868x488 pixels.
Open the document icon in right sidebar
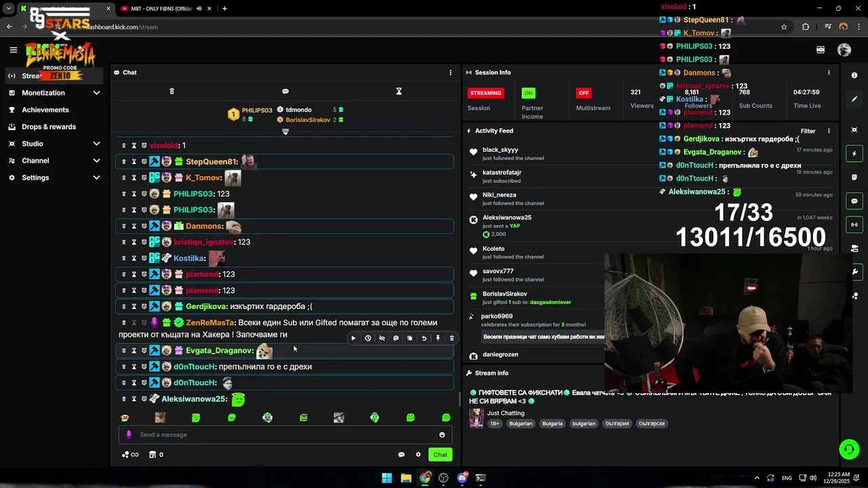pos(854,178)
